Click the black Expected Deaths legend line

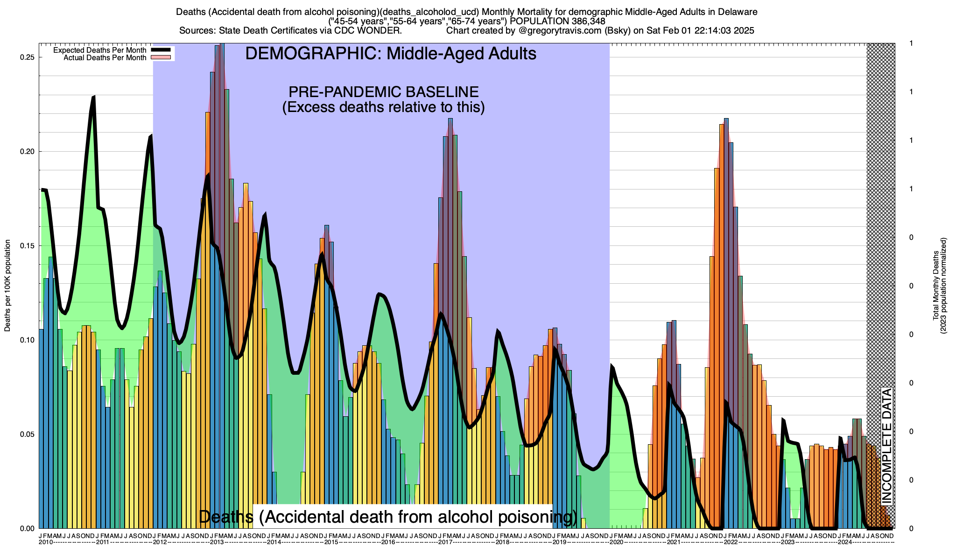pyautogui.click(x=162, y=50)
